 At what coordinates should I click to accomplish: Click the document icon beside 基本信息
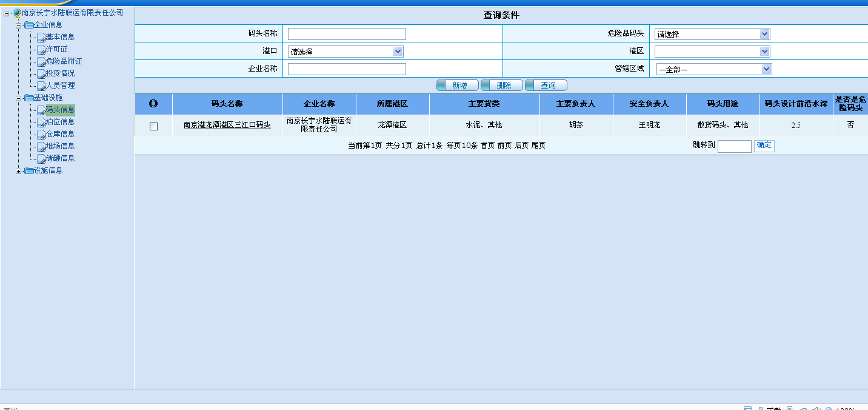(41, 38)
